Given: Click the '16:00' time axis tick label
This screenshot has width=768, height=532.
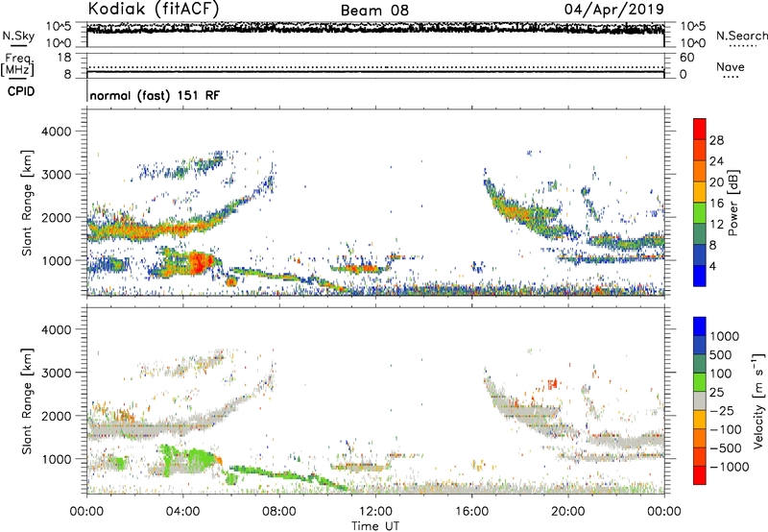Looking at the screenshot, I should coord(471,512).
